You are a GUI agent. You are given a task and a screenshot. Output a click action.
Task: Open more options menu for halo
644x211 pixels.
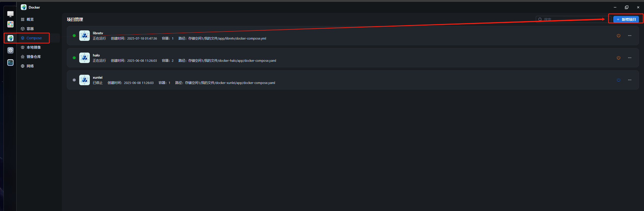629,58
